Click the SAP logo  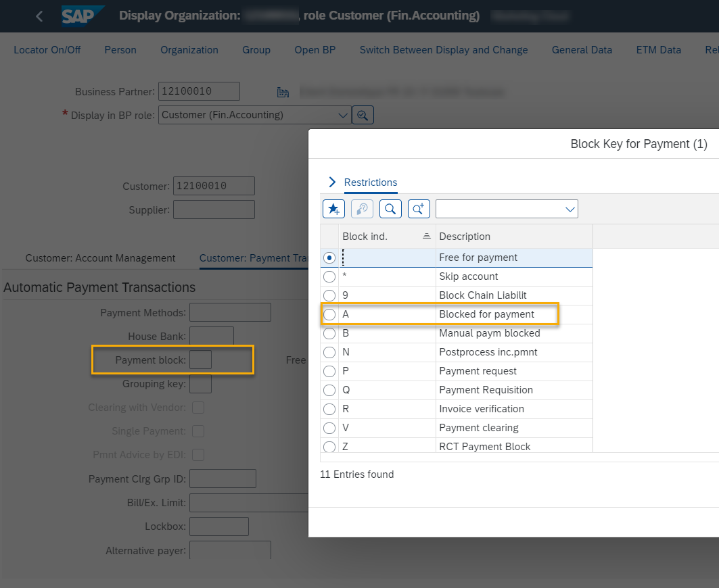pos(82,16)
